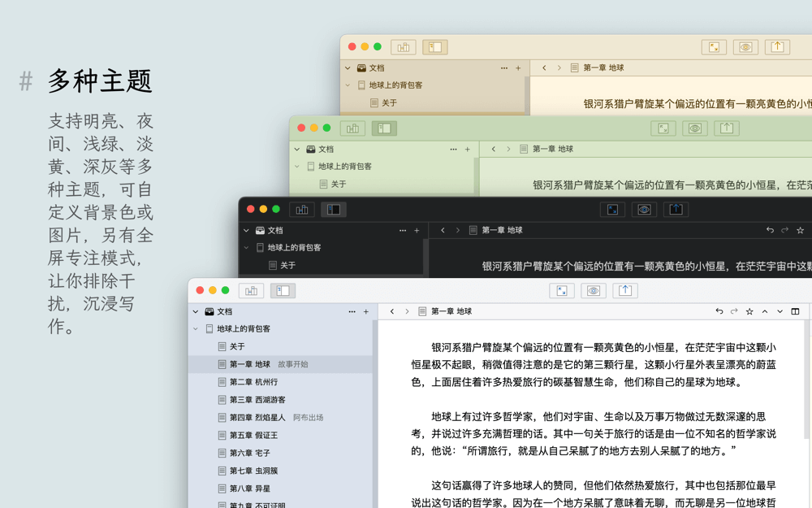Click 第一章 地球 title in light window editor bar
This screenshot has width=812, height=508.
451,311
